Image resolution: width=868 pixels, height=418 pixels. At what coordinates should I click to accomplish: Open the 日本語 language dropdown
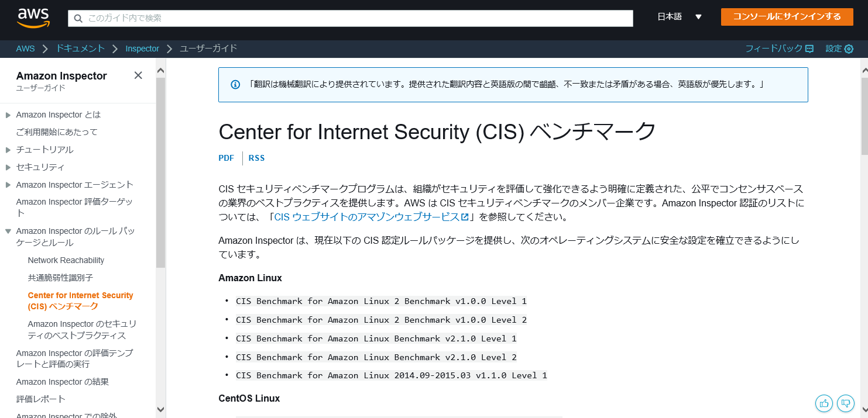click(679, 17)
